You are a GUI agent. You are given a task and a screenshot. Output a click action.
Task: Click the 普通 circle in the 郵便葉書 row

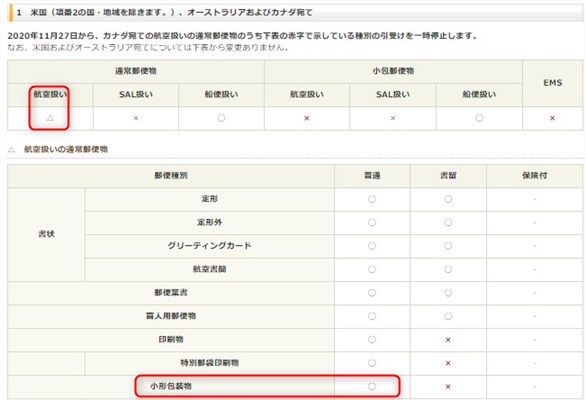coord(372,293)
